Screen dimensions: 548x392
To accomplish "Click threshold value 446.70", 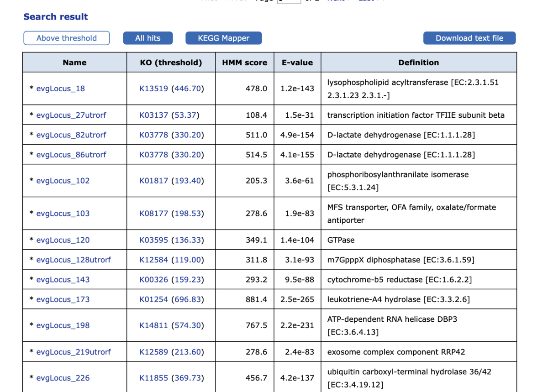I will [188, 89].
